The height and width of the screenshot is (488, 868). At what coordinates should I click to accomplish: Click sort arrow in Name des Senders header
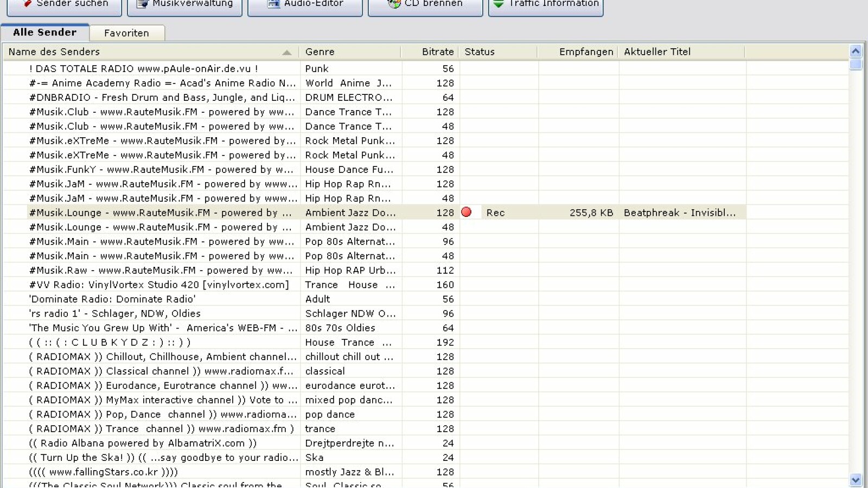(286, 52)
